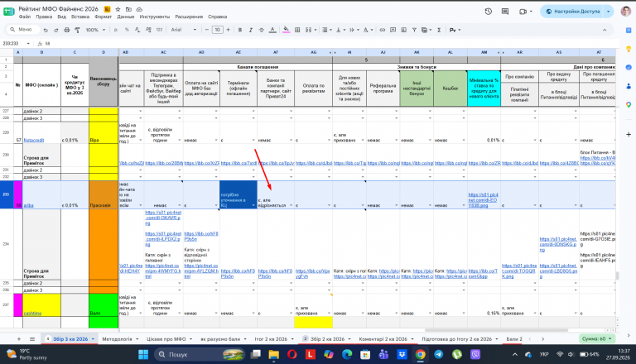
Task: Open the Вставка menu
Action: (79, 17)
